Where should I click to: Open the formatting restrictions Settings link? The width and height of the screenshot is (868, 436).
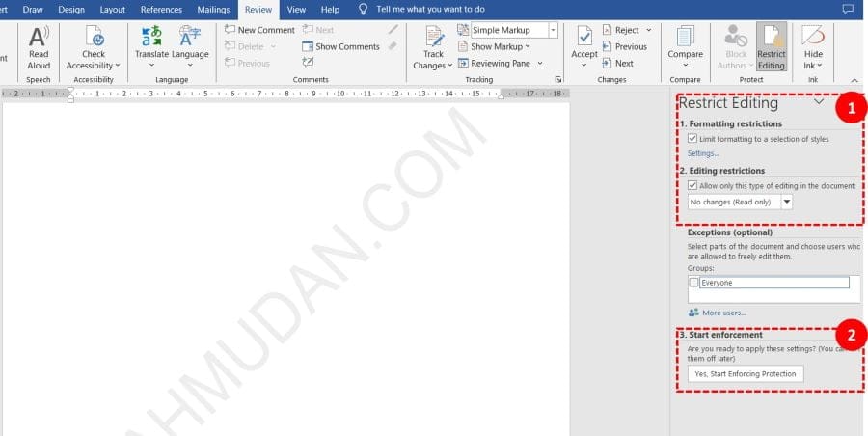[703, 153]
